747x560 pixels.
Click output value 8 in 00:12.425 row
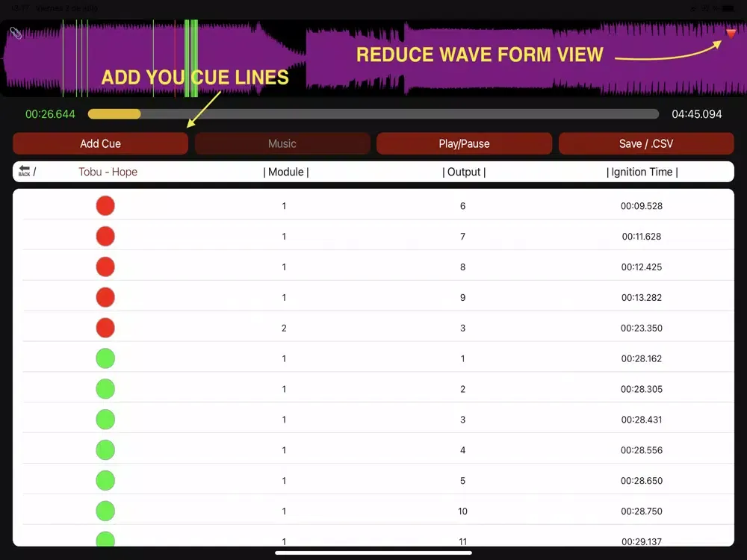(462, 267)
